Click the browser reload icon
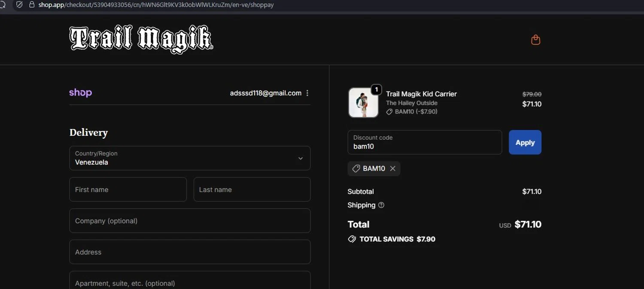644x289 pixels. click(x=3, y=5)
